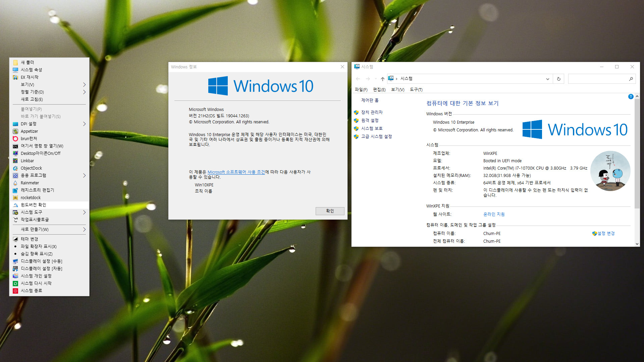Open the 파일(F) menu
This screenshot has width=644, height=362.
click(x=361, y=89)
